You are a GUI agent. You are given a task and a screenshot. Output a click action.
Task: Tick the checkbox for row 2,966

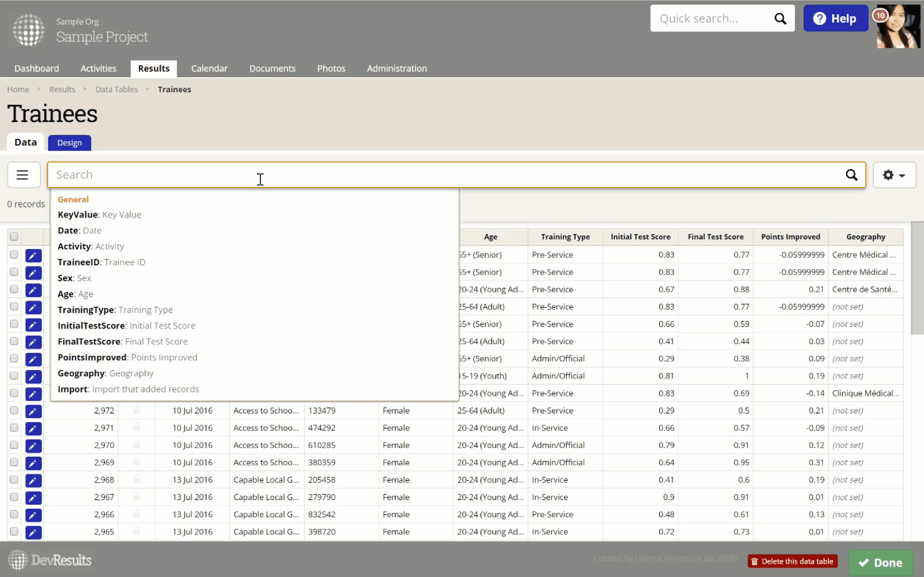point(14,514)
